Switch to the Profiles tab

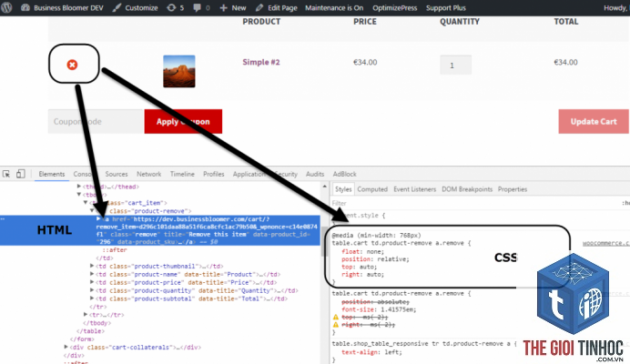[213, 174]
